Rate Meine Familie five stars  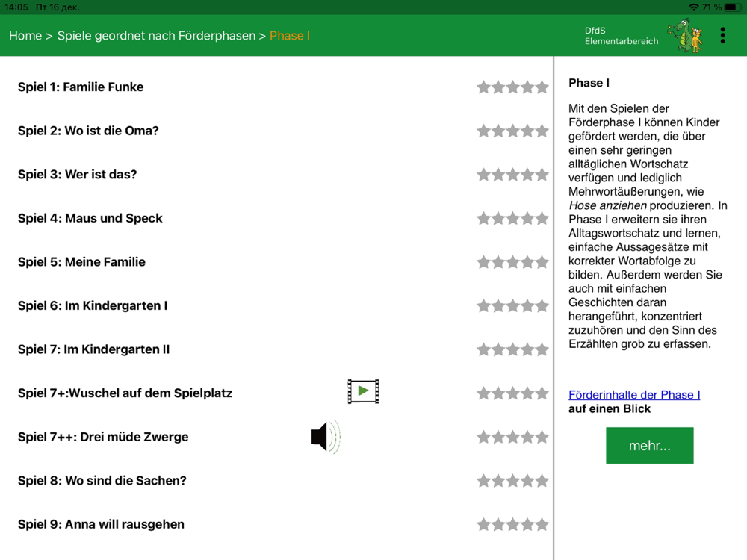tap(542, 262)
